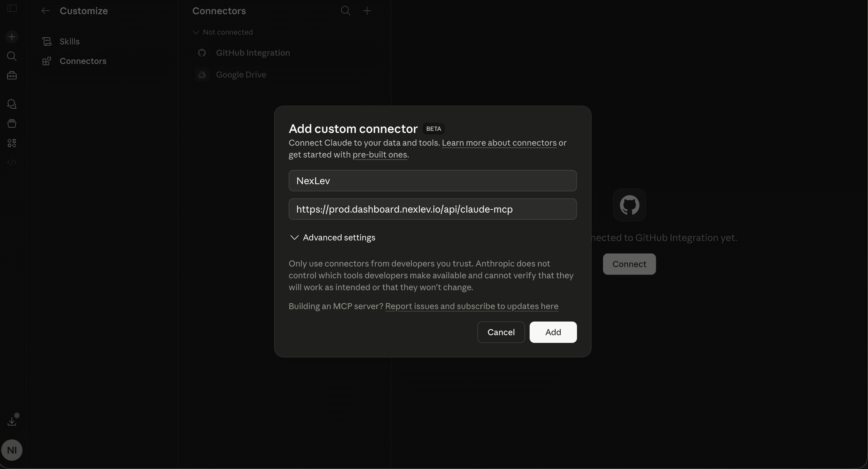Click the download icon in sidebar

(12, 421)
